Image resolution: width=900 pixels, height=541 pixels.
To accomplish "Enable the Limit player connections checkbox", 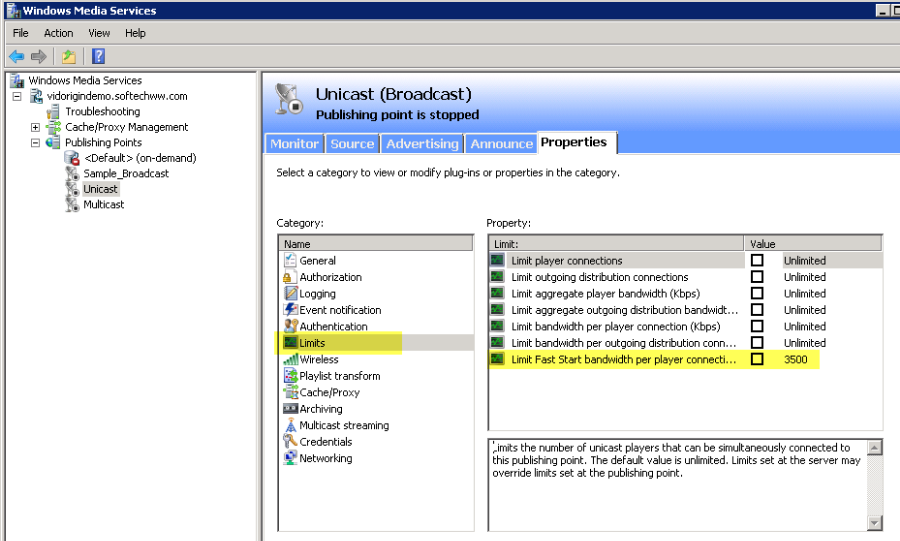I will click(757, 261).
